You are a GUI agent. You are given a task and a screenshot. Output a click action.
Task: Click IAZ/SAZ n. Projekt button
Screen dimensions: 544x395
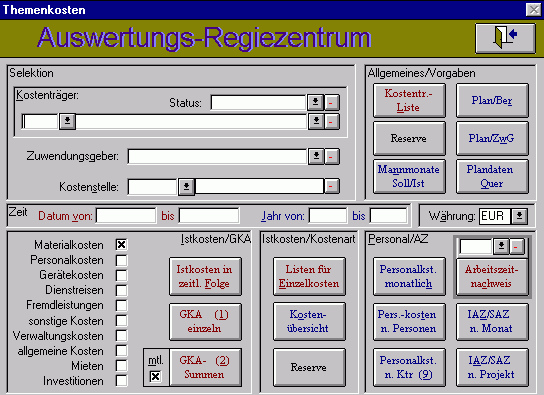coord(492,368)
